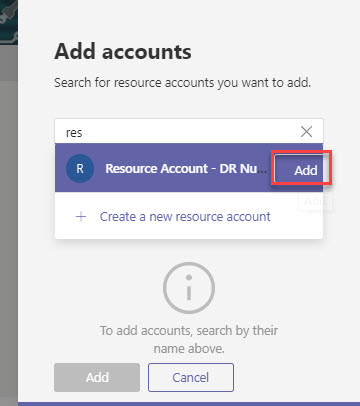This screenshot has height=406, width=360.
Task: Click 'Search for resource accounts you want to add.' text
Action: 183,82
